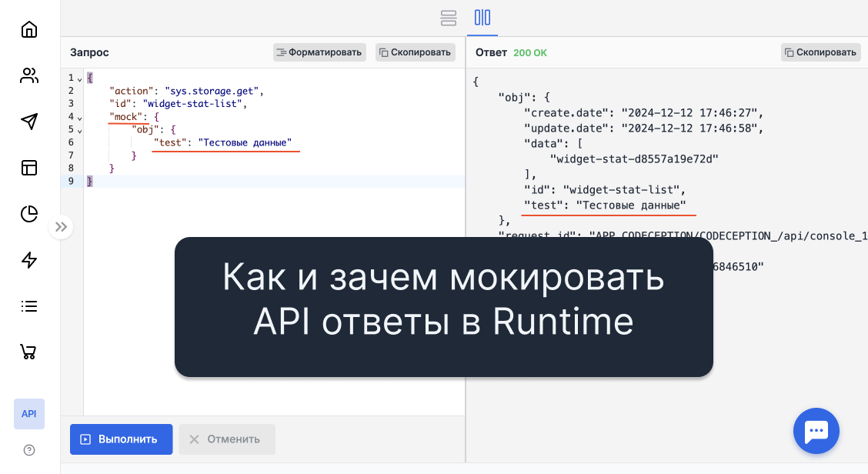Run the request with Выполнить
This screenshot has height=474, width=868.
coord(122,439)
